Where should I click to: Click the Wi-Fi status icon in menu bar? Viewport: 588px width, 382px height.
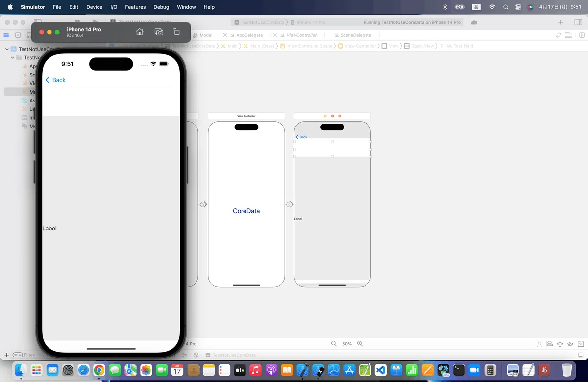tap(492, 7)
